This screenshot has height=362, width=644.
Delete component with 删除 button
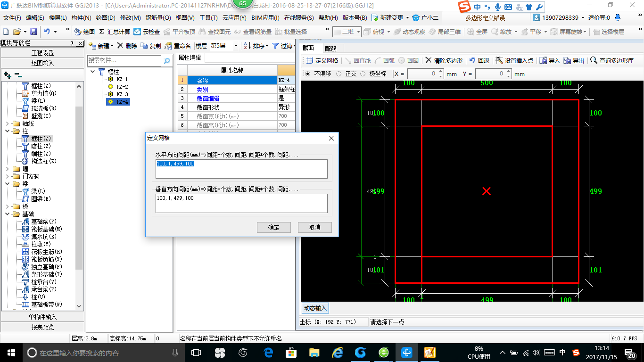(127, 46)
